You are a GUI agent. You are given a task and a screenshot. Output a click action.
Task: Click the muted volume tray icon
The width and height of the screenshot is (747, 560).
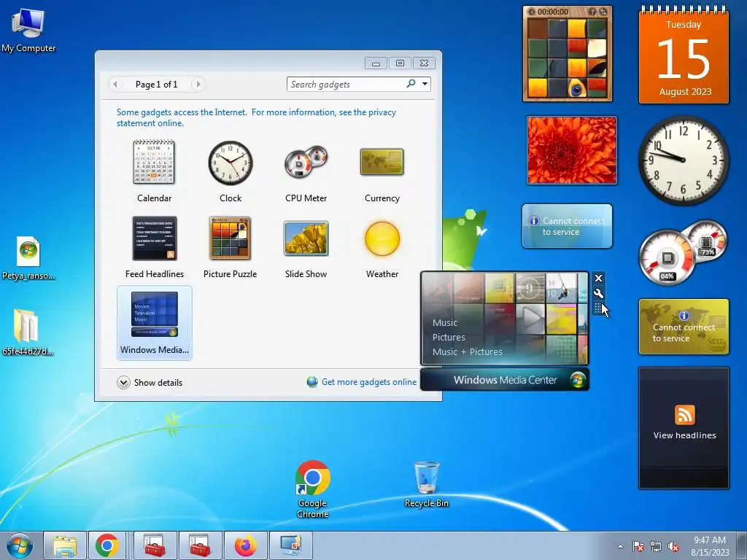point(673,546)
